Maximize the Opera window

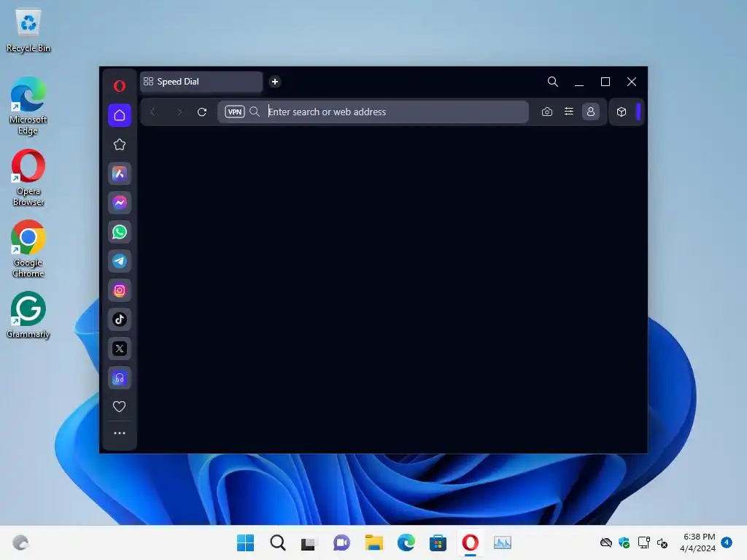pyautogui.click(x=605, y=82)
